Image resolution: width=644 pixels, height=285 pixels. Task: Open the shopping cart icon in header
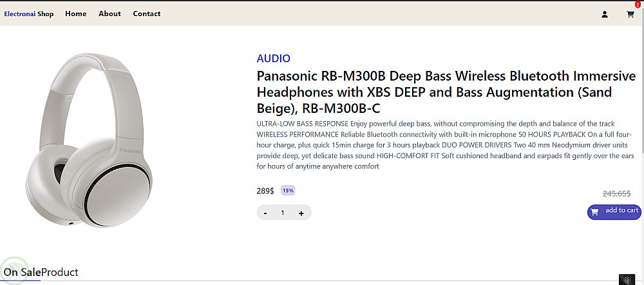click(630, 14)
